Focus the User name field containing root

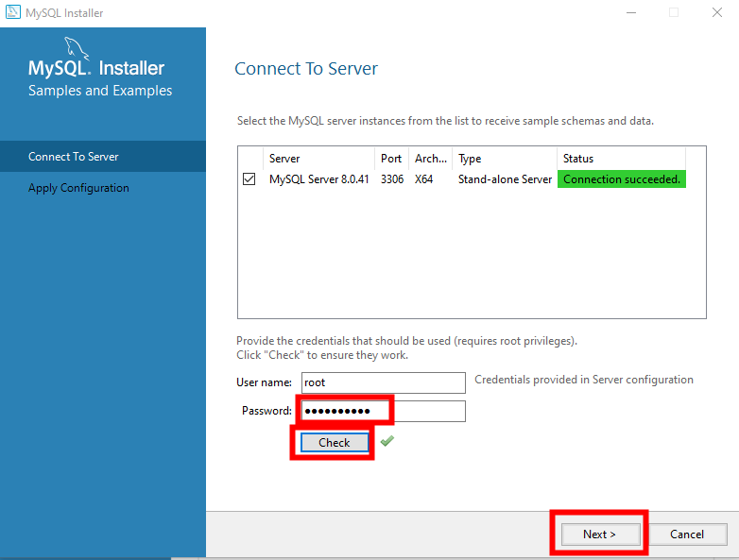(383, 382)
